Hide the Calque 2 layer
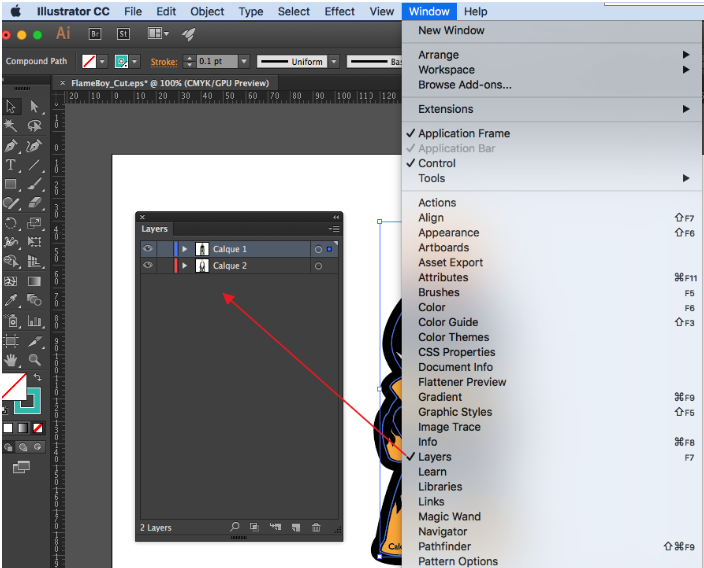This screenshot has width=704, height=568. (x=148, y=265)
